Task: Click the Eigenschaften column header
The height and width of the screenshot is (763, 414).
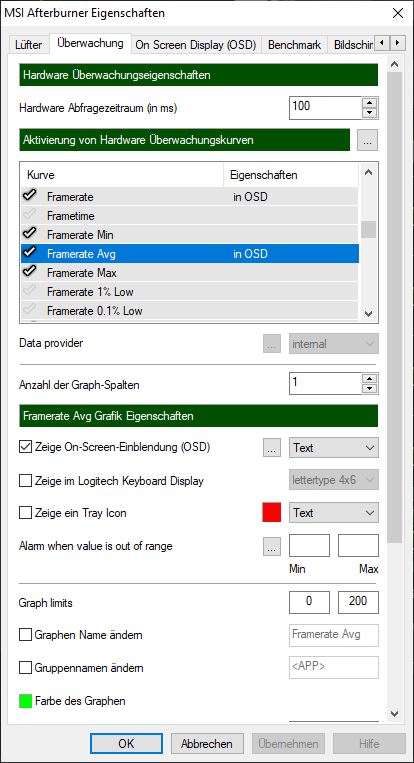Action: coord(291,175)
